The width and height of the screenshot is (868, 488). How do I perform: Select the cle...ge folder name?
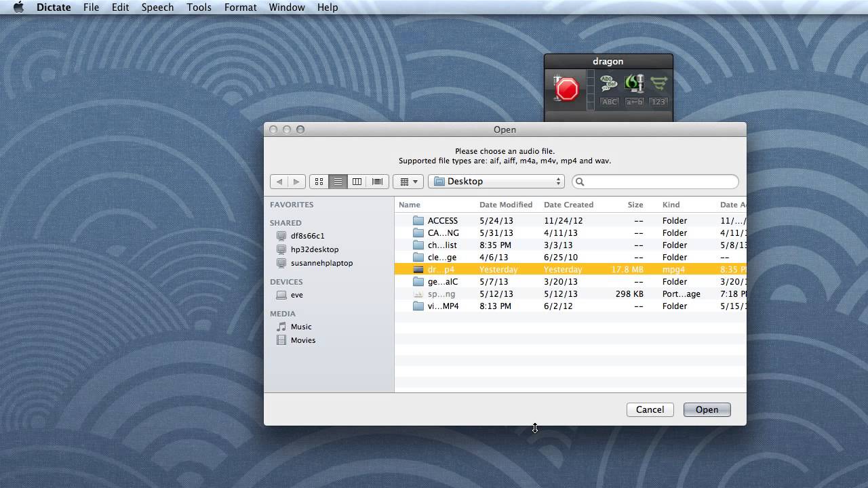click(x=442, y=258)
